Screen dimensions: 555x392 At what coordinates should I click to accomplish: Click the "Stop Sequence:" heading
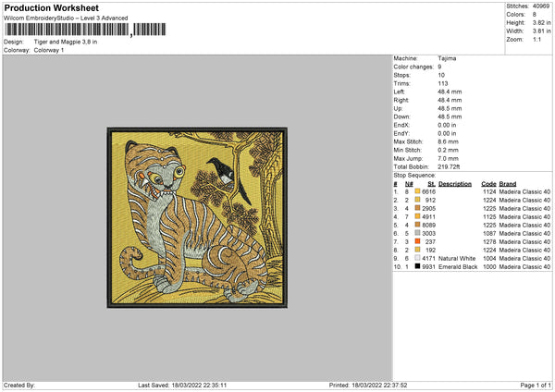click(x=414, y=176)
